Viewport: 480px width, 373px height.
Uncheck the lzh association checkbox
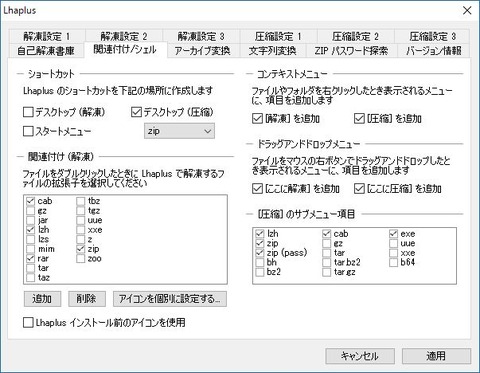point(30,230)
